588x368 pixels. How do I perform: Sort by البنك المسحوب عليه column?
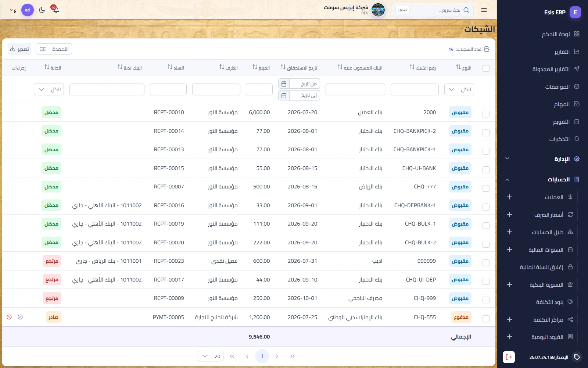[x=340, y=67]
